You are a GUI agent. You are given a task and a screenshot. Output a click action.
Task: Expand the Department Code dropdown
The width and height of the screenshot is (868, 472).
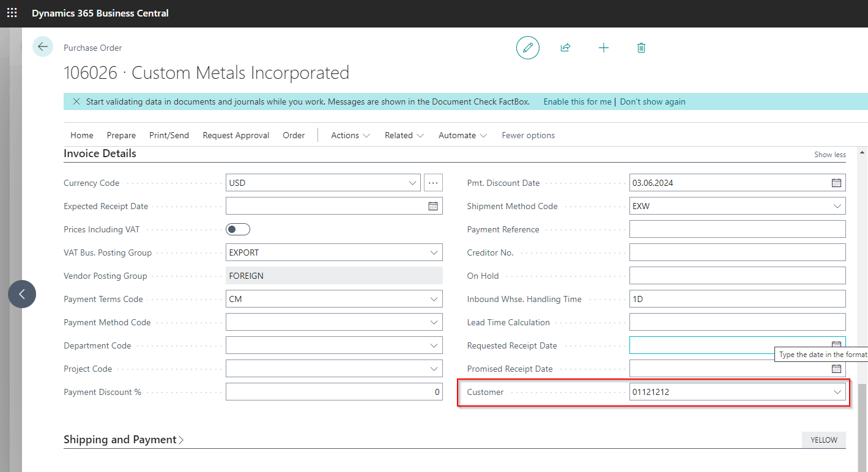(x=434, y=345)
